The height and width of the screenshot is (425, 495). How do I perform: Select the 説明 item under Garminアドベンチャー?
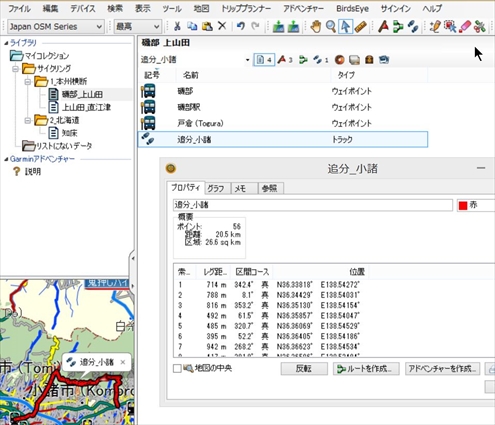tap(33, 172)
